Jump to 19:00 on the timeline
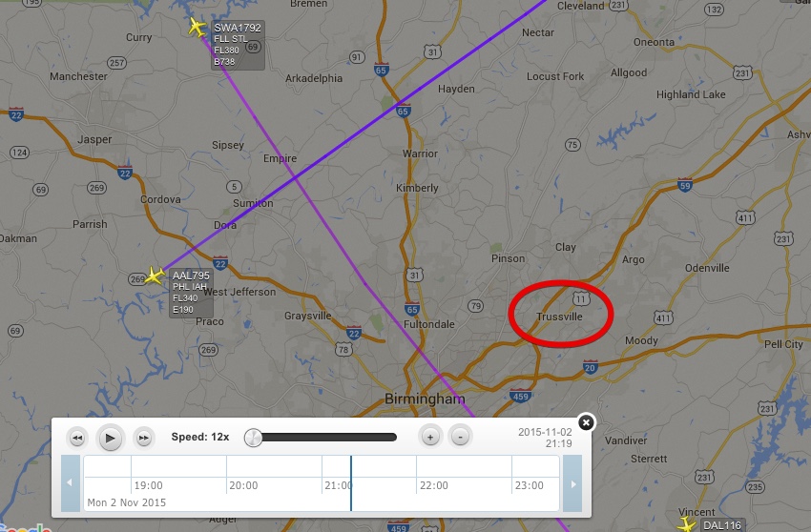Viewport: 811px width, 532px height. tap(149, 485)
